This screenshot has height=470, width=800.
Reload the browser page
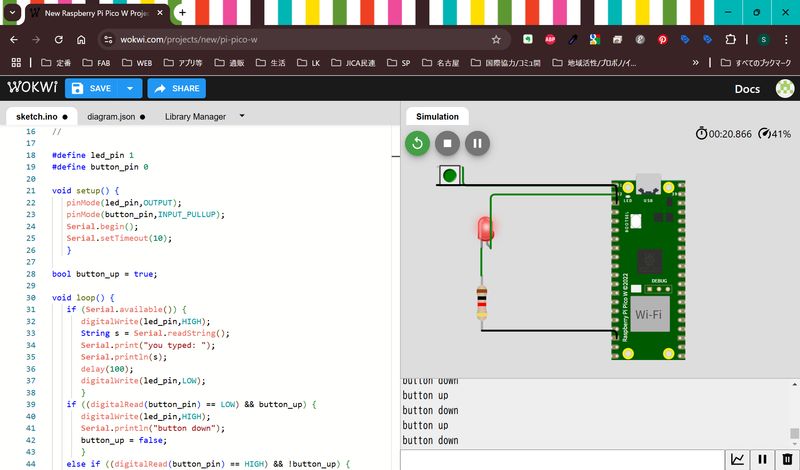click(x=59, y=39)
